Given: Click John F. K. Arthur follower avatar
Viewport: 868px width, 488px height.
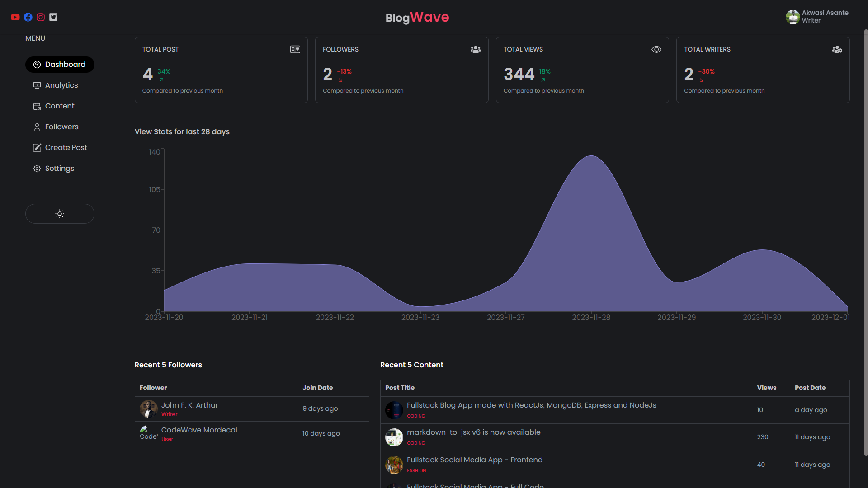Looking at the screenshot, I should click(x=148, y=409).
